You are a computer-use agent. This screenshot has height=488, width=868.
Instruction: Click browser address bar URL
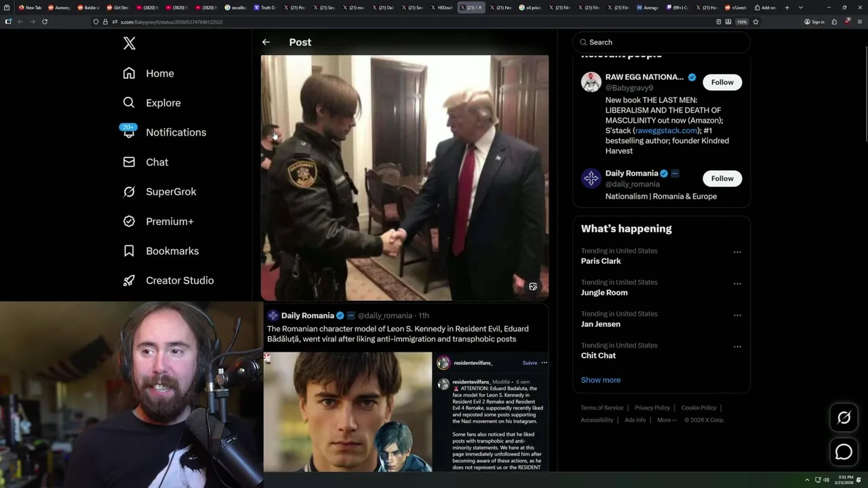click(x=172, y=22)
